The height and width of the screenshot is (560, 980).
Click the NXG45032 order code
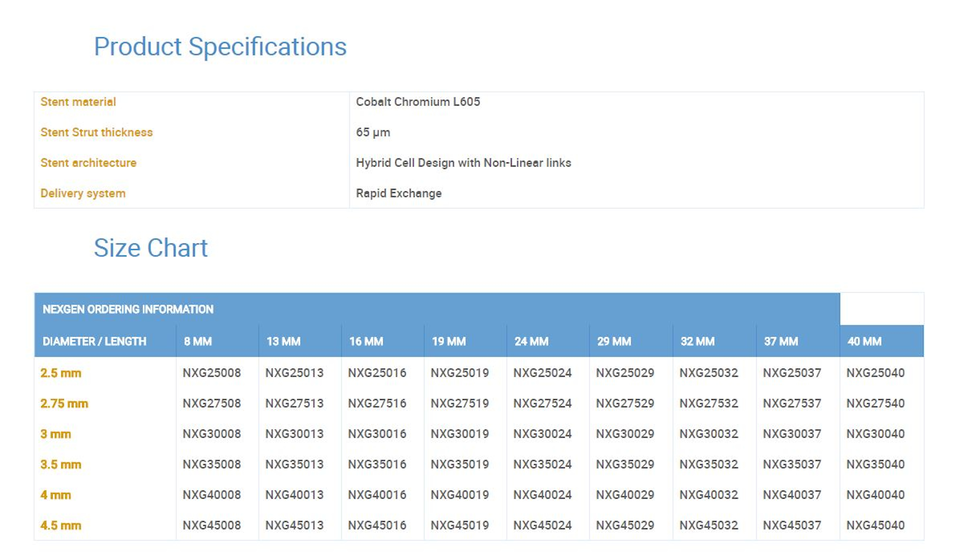point(709,526)
